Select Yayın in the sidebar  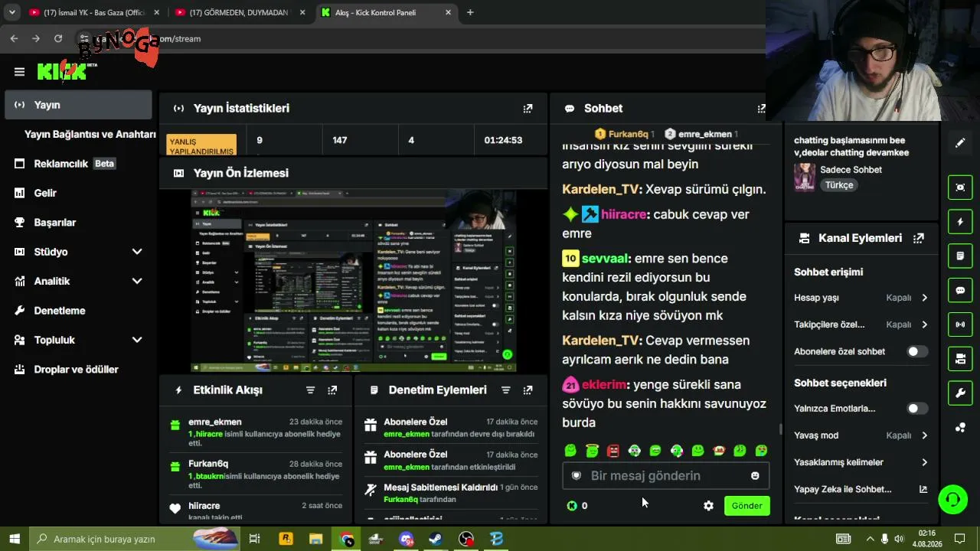pyautogui.click(x=78, y=105)
